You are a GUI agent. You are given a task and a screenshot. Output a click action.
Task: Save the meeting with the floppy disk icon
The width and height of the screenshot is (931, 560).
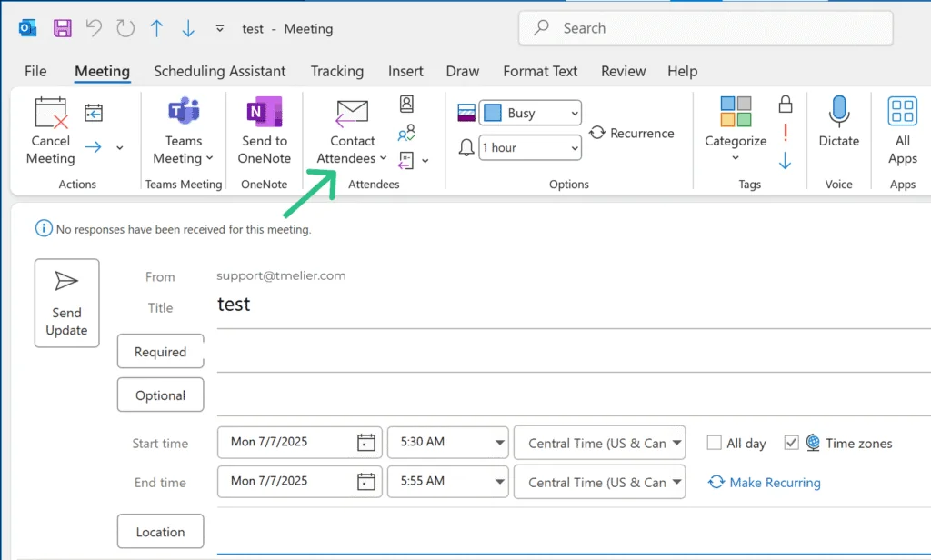[63, 28]
